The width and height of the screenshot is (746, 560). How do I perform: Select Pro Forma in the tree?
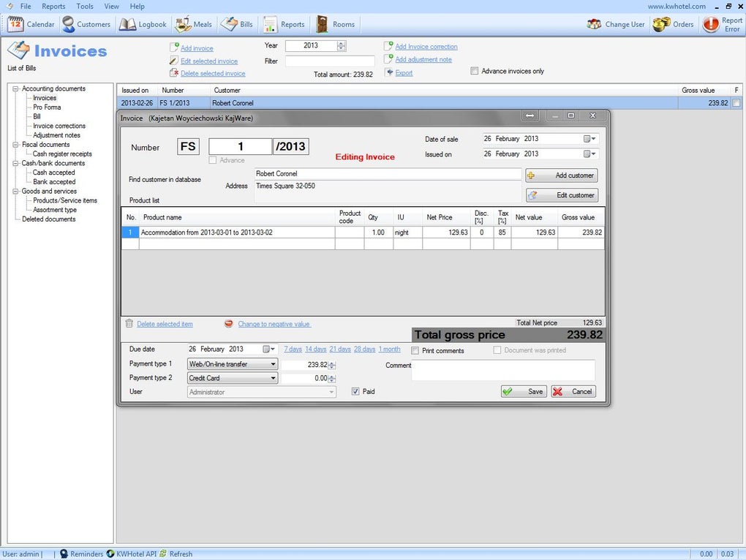(x=47, y=107)
